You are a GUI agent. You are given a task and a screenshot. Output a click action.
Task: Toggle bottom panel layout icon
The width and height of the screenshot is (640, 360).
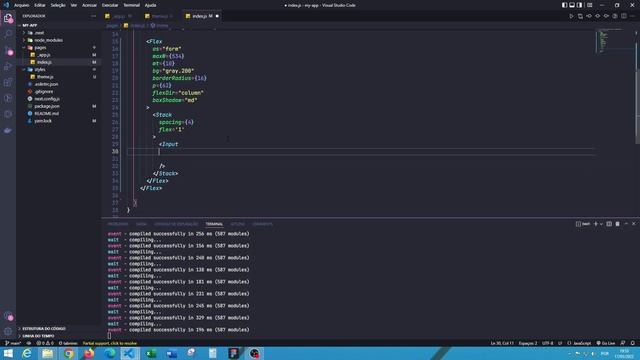[572, 5]
